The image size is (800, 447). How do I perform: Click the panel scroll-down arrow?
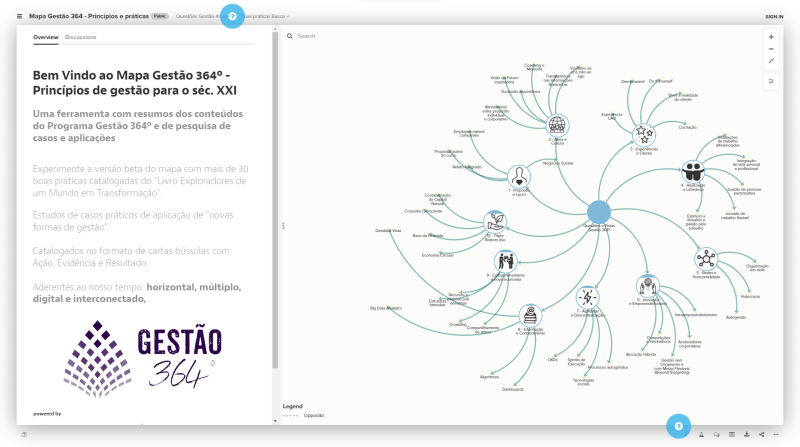tap(276, 421)
